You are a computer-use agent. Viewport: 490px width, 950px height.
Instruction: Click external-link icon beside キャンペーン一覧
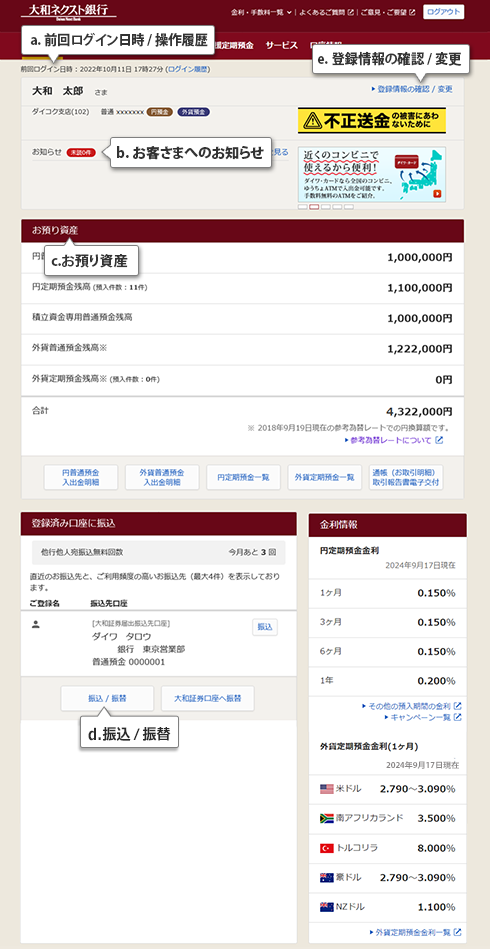[x=458, y=717]
